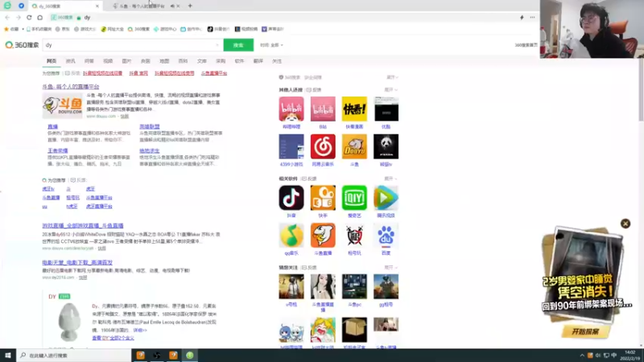Click the 开始探案 ad button

pos(585,331)
